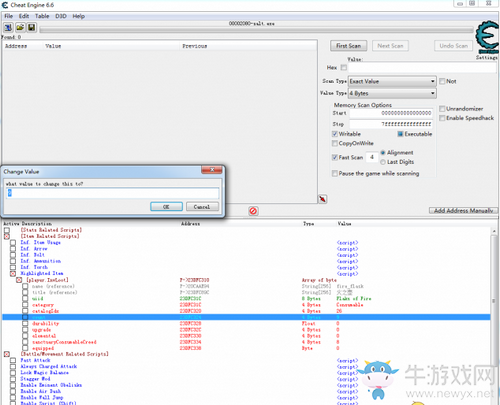
Task: Click the Cheat Engine title bar icon
Action: [x=5, y=5]
